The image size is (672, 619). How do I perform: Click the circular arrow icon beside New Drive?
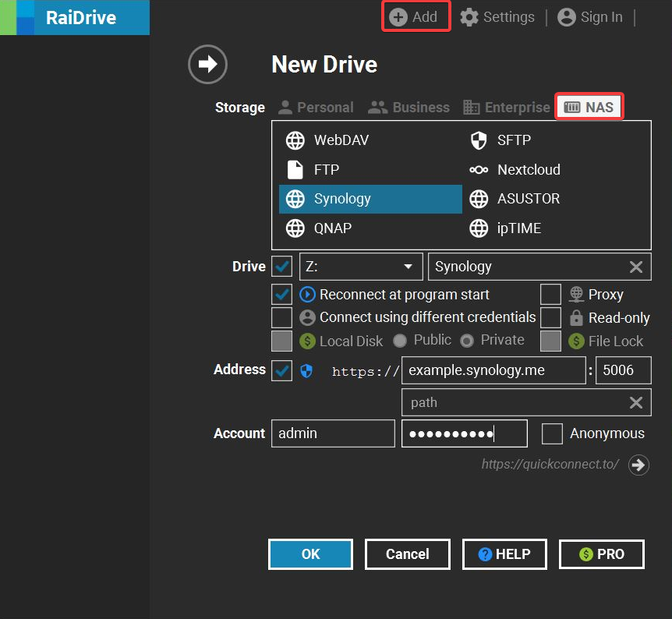[x=207, y=65]
